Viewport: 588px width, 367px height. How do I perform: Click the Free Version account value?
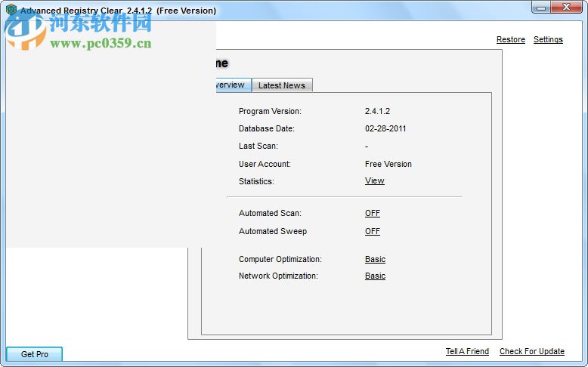tap(388, 164)
